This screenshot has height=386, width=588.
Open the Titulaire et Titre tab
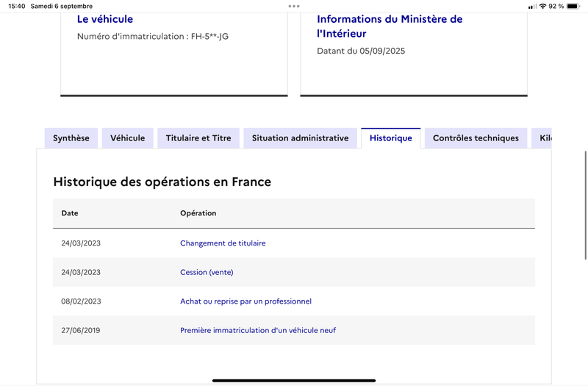[x=198, y=138]
